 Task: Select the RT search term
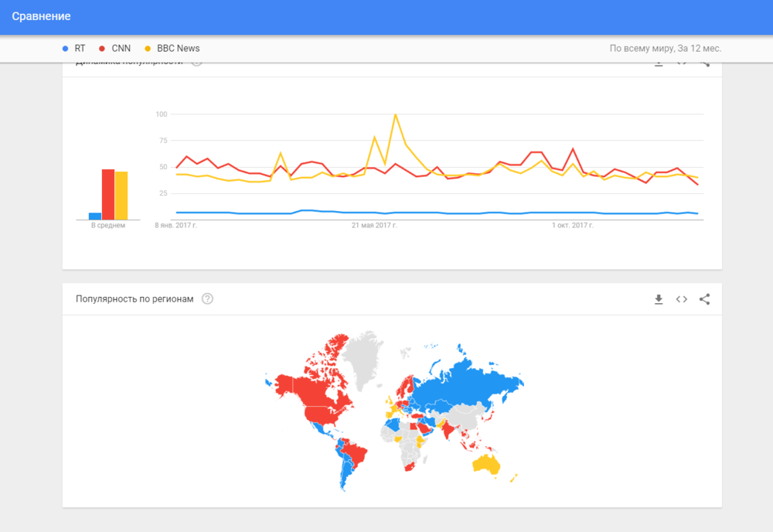coord(80,48)
